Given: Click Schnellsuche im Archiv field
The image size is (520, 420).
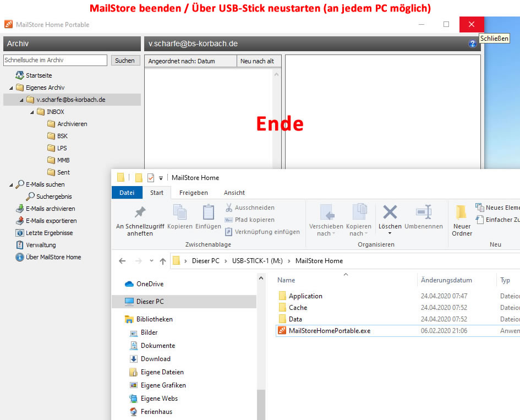Looking at the screenshot, I should pos(55,60).
